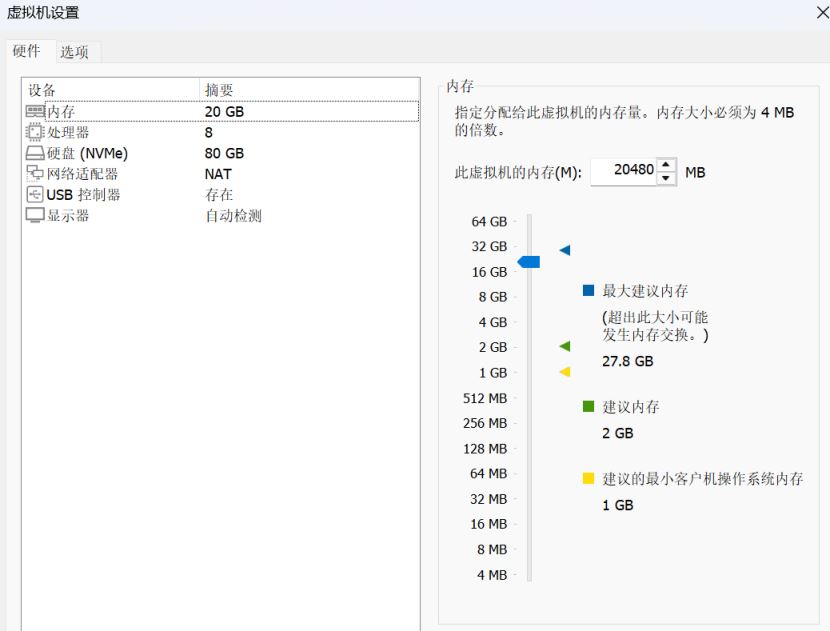This screenshot has height=631, width=830.
Task: Click the 摘要 column header
Action: click(x=310, y=89)
